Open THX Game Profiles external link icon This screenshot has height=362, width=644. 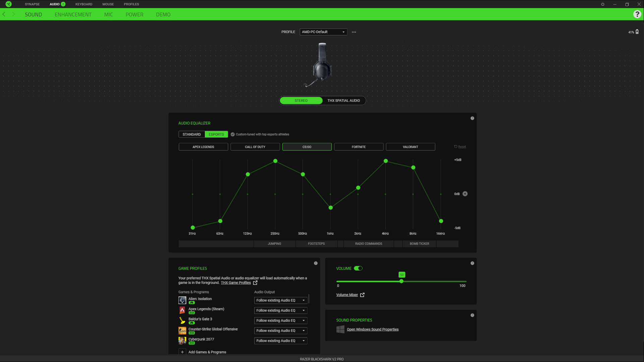[255, 283]
